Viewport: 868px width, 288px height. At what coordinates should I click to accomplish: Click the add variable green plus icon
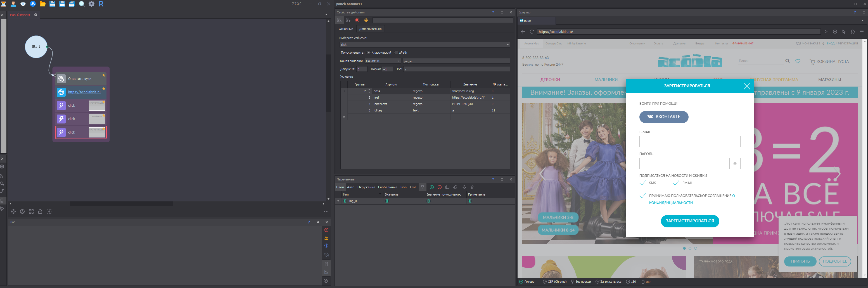coord(432,187)
